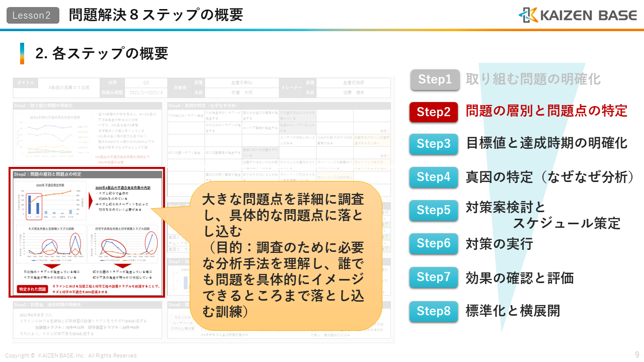The image size is (644, 362).
Task: Click the red 特定された問題 label
Action: tap(33, 290)
